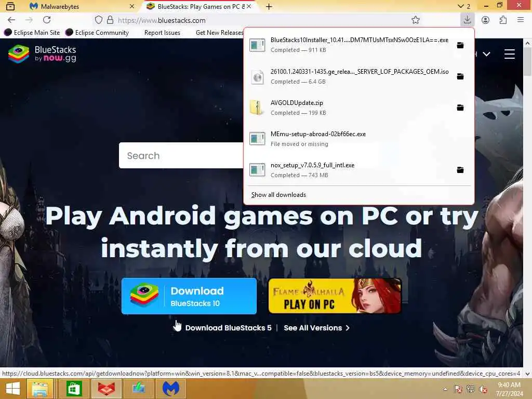Reload the page with refresh icon

pyautogui.click(x=47, y=20)
